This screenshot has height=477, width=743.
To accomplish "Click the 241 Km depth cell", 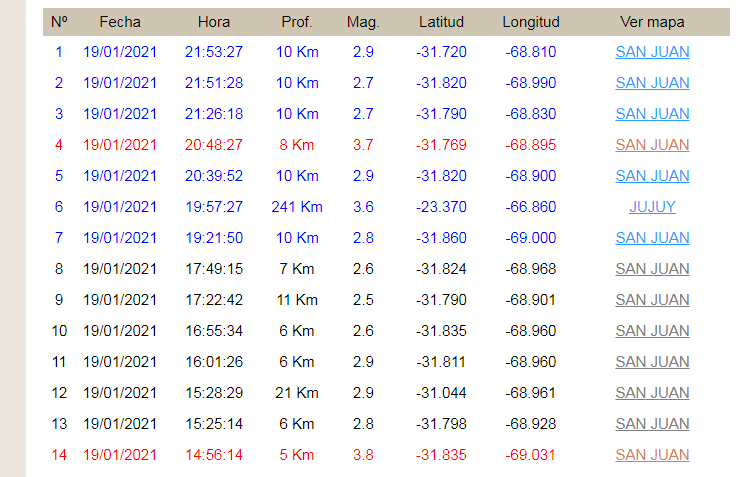I will pos(297,207).
